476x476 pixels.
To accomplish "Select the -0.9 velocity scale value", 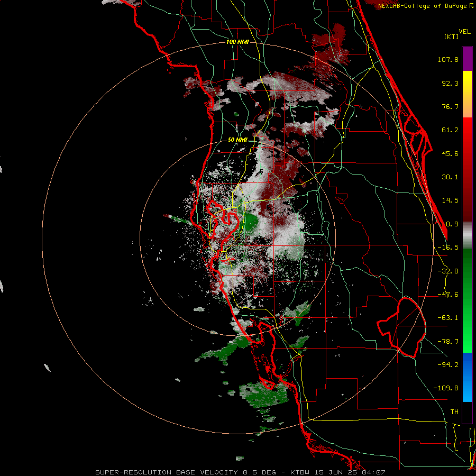I will [x=450, y=224].
